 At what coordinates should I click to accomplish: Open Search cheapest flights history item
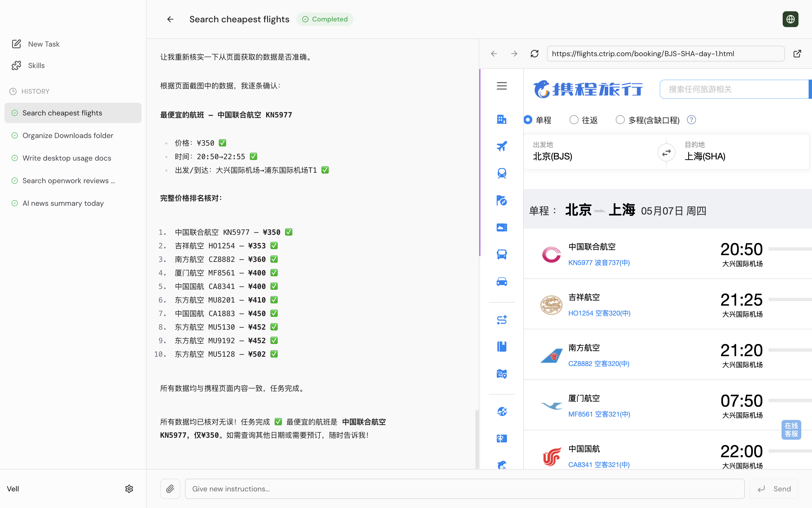point(73,113)
